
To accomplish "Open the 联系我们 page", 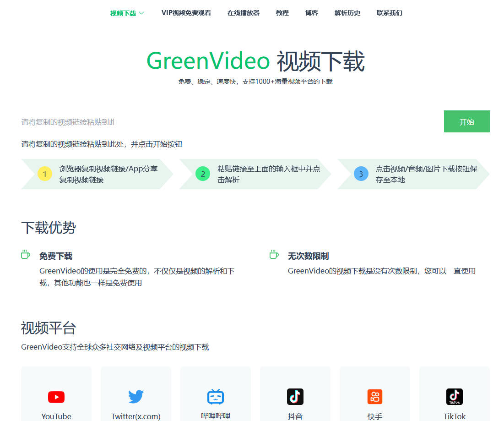I will tap(389, 13).
